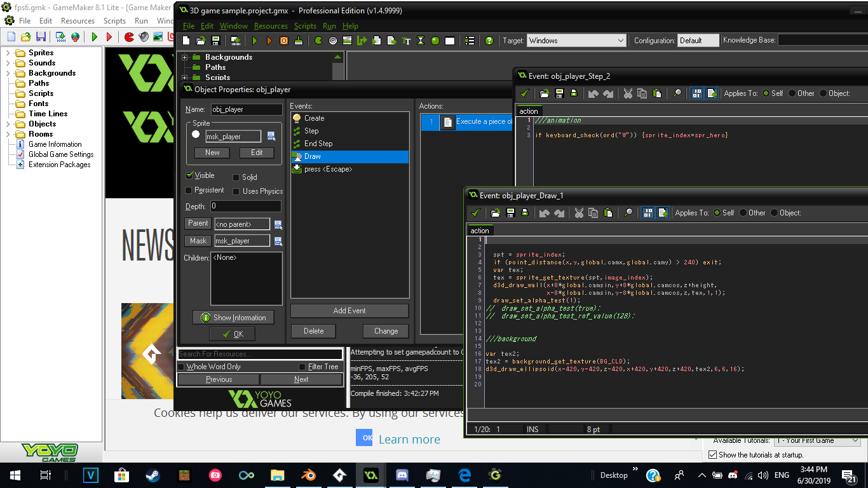Click the green Run game play icon in GameMaker Studio toolbar
The height and width of the screenshot is (488, 868).
[x=255, y=41]
